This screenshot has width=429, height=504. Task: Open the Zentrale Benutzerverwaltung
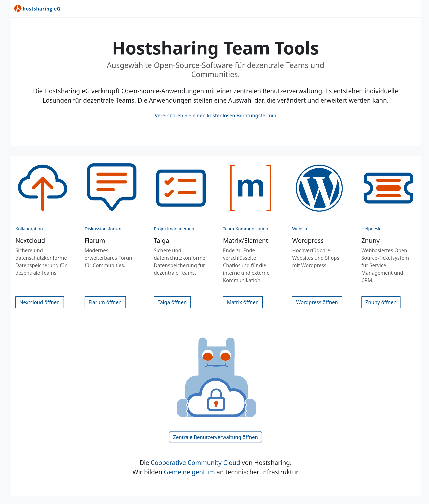point(215,437)
